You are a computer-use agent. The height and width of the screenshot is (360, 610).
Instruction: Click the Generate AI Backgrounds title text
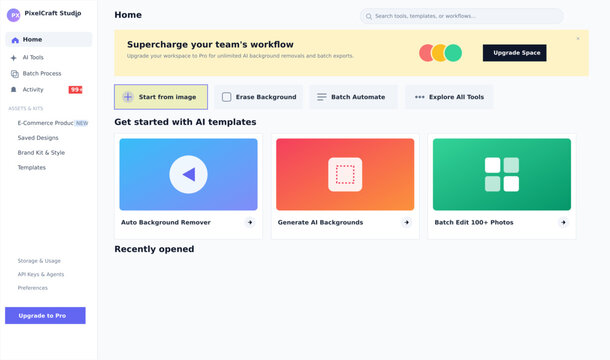pyautogui.click(x=320, y=223)
